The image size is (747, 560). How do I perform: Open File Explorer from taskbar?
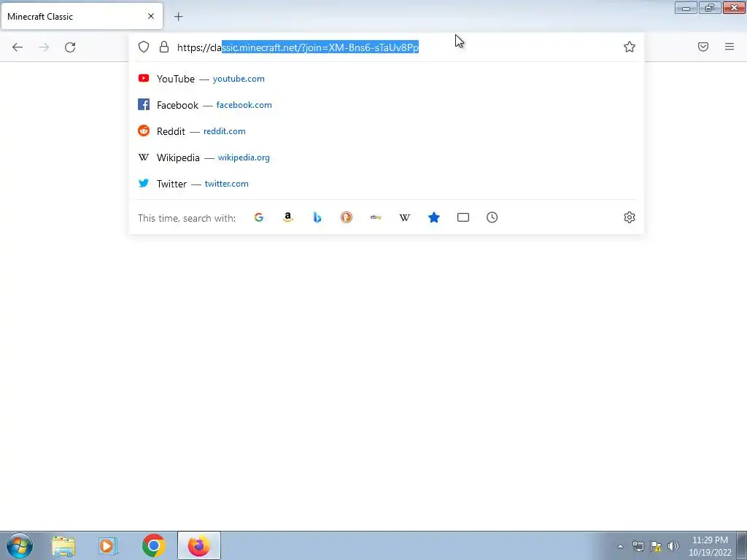point(63,546)
